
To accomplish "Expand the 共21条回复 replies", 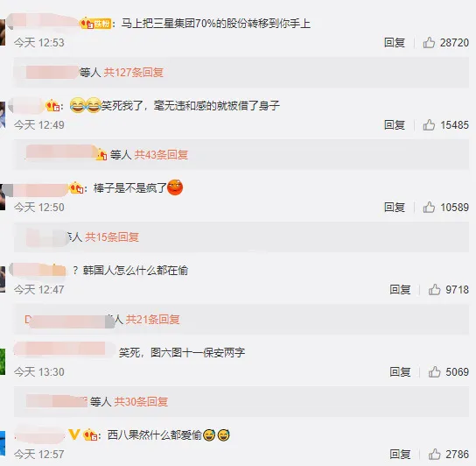I will click(153, 320).
